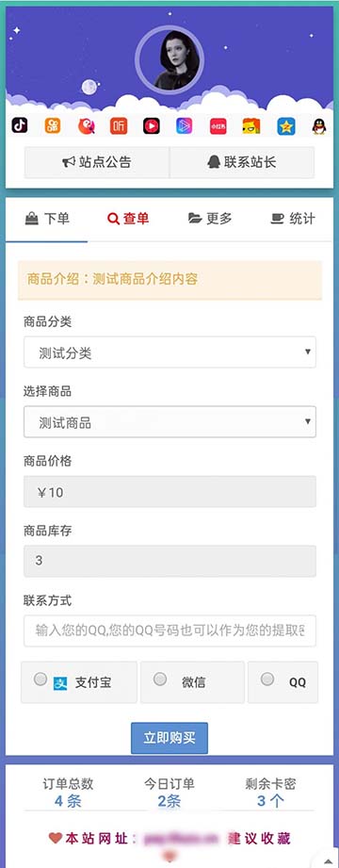Click the Xiaohongshu red icon
The width and height of the screenshot is (339, 868).
point(218,126)
